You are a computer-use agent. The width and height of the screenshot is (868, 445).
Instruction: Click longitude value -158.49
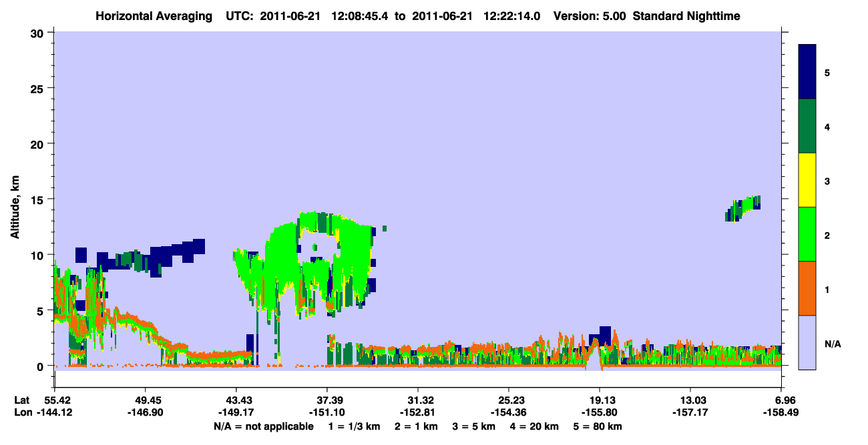781,413
